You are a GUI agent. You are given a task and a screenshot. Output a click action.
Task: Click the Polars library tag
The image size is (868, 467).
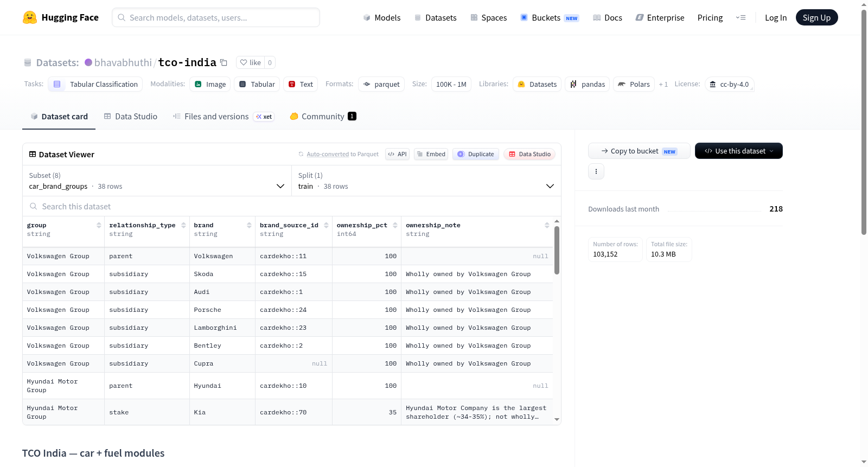point(634,84)
